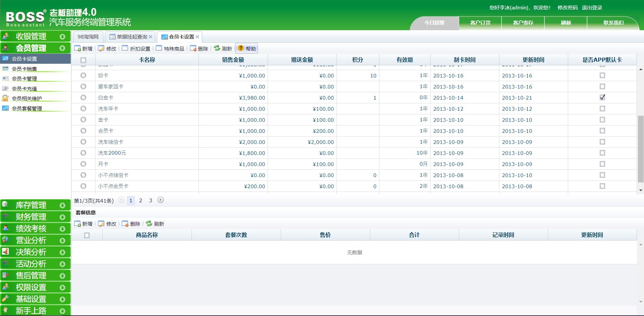This screenshot has width=644, height=316.
Task: Go to page 3 of card list
Action: pyautogui.click(x=151, y=201)
